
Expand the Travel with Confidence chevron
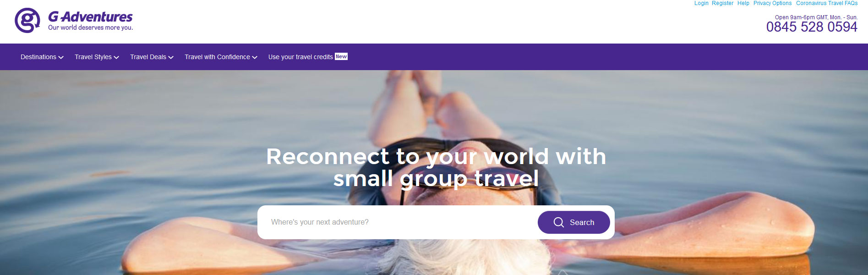255,57
